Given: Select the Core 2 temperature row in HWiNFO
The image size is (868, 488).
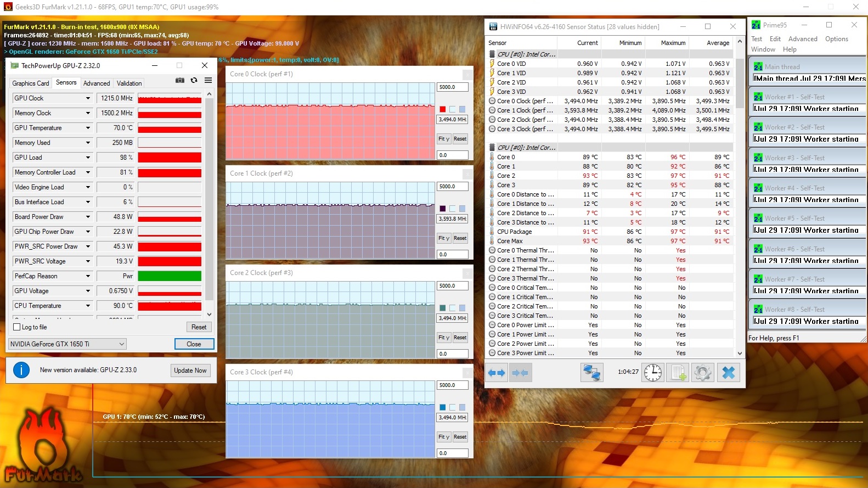Looking at the screenshot, I should 611,176.
